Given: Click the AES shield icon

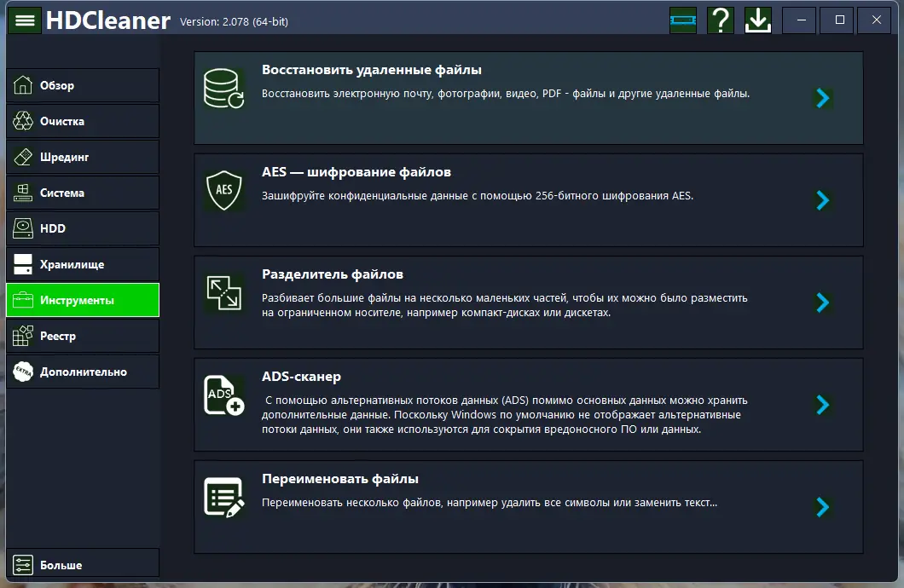Looking at the screenshot, I should [x=224, y=191].
